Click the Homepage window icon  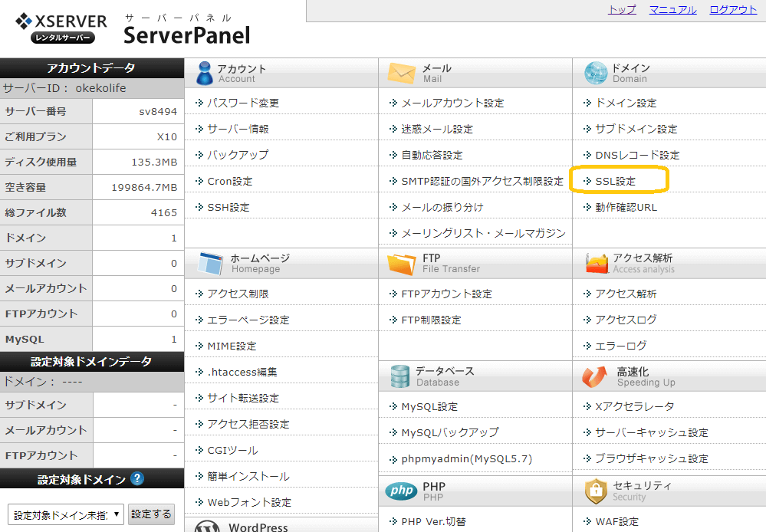click(211, 263)
